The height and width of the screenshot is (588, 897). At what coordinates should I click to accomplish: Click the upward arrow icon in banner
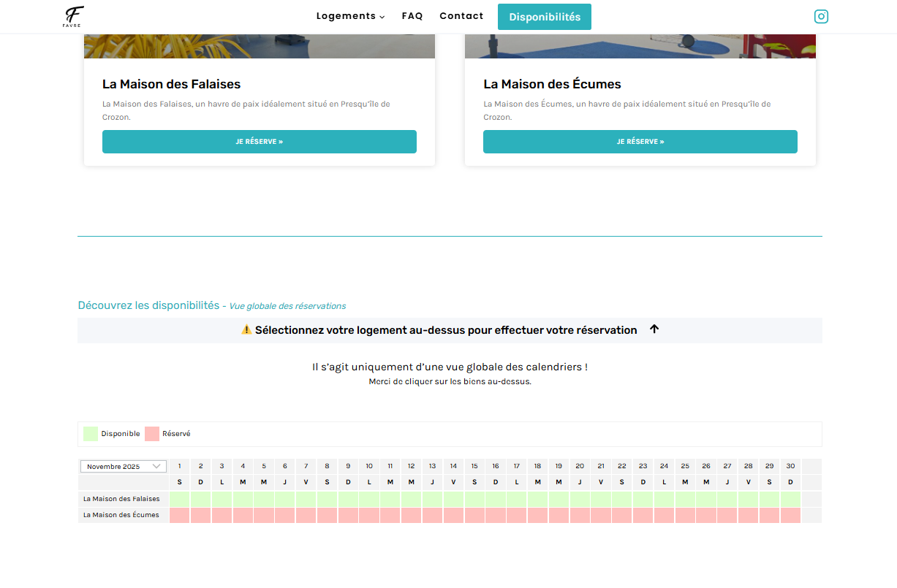click(654, 329)
